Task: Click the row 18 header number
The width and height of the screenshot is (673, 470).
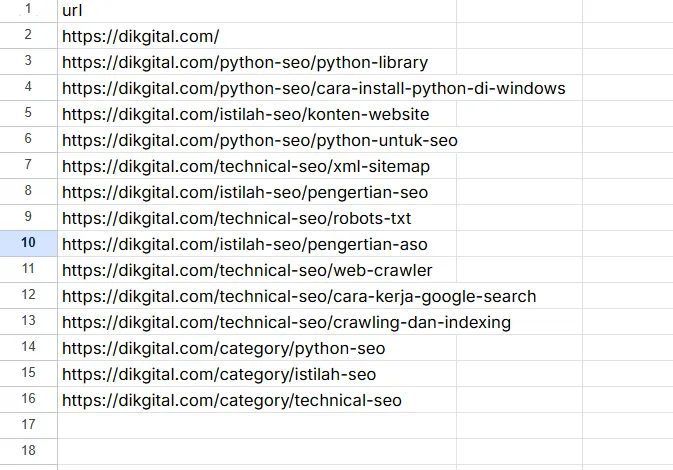Action: click(28, 452)
